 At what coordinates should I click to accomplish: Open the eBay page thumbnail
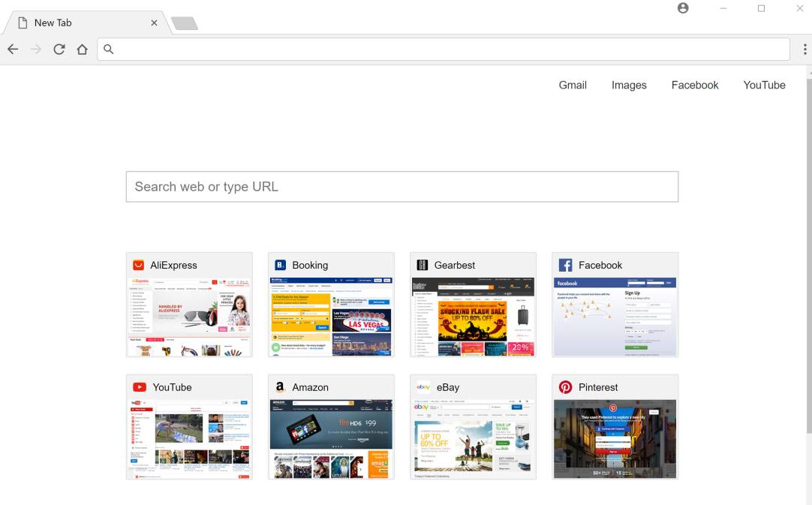point(474,439)
